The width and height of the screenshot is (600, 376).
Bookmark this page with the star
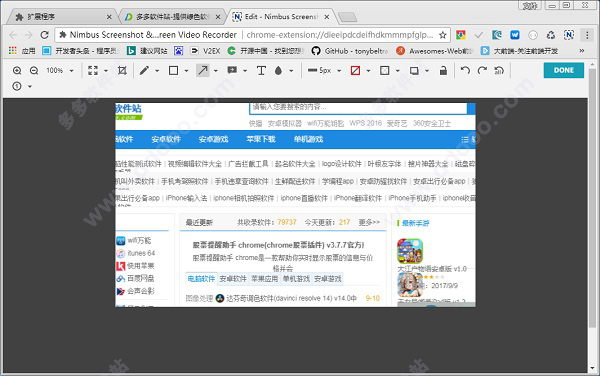pos(443,35)
